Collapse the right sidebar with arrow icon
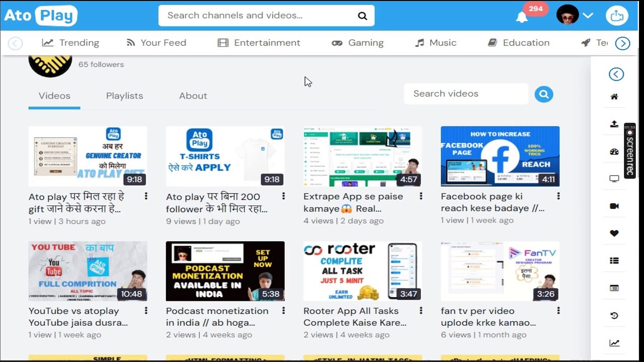Screen dimensions: 644x362 (x=616, y=74)
